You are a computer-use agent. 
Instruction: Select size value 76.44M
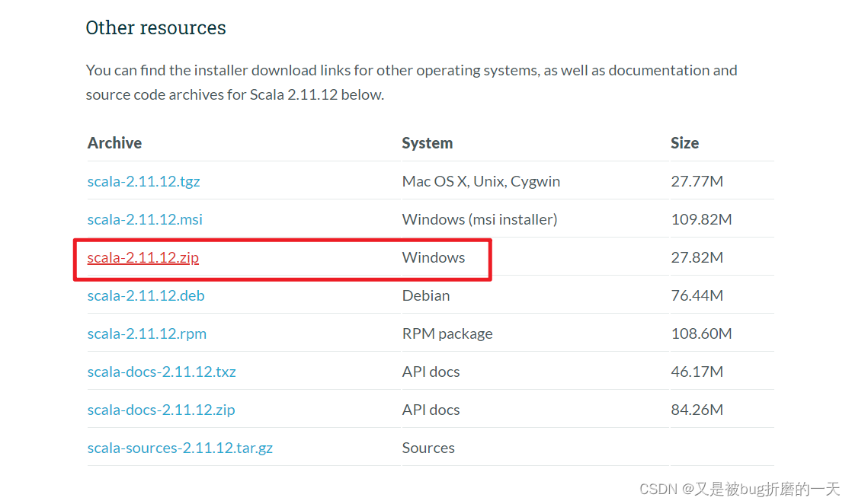point(697,295)
